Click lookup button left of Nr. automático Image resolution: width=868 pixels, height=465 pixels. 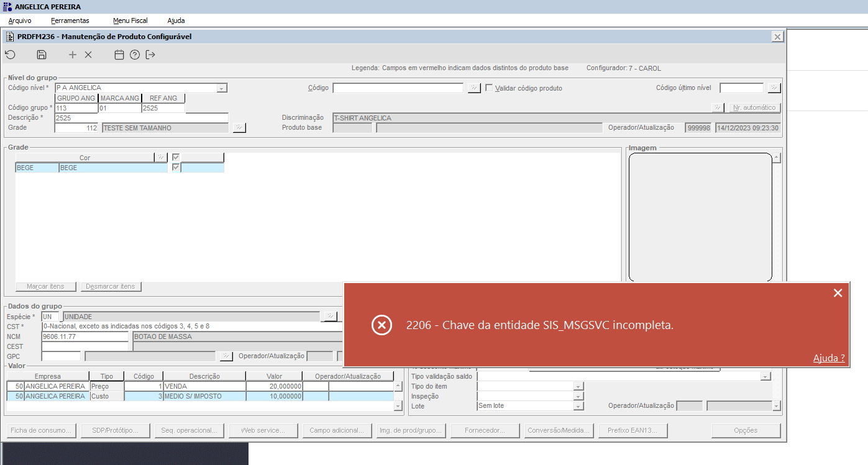718,108
